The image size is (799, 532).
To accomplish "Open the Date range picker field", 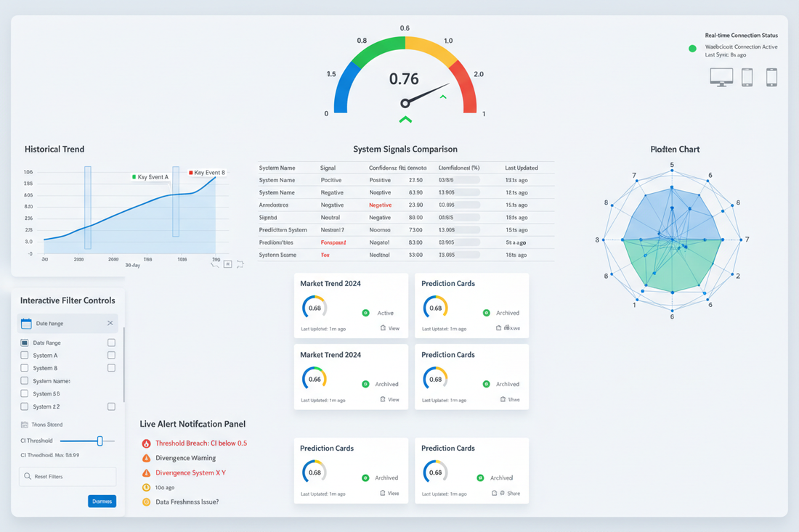I will [68, 323].
